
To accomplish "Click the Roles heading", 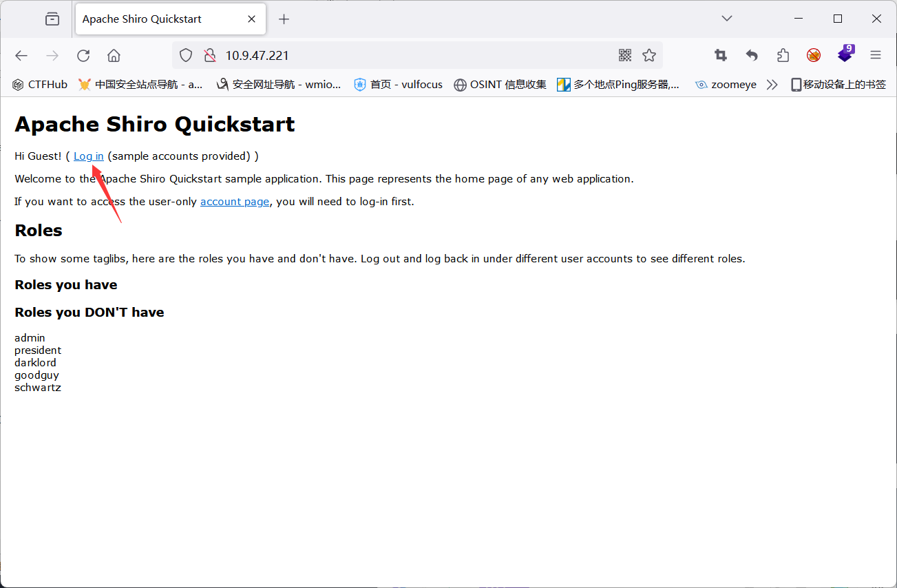I will click(x=39, y=231).
